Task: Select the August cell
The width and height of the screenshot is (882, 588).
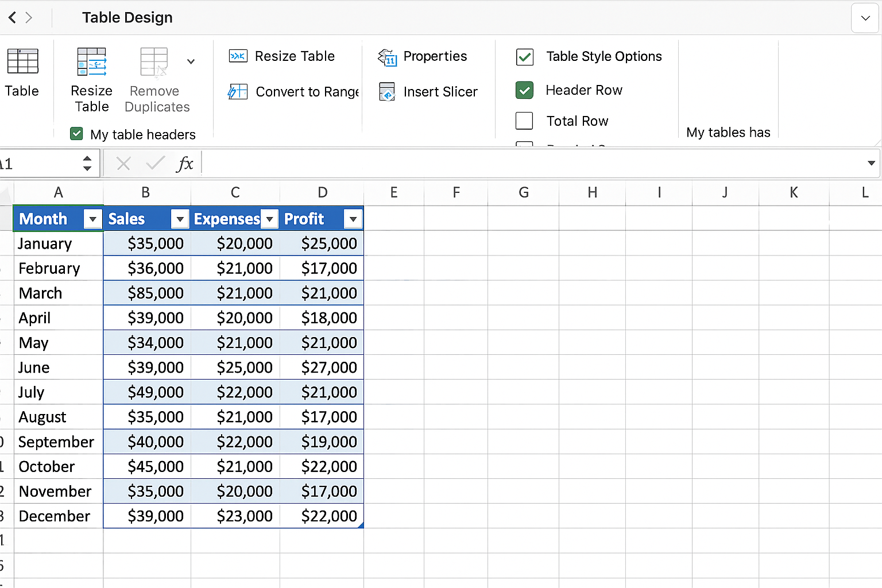Action: tap(59, 417)
